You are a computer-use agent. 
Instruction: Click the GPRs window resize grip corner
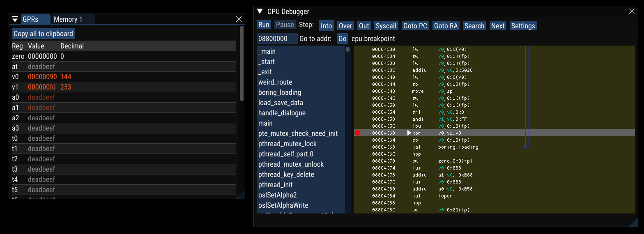pos(241,195)
